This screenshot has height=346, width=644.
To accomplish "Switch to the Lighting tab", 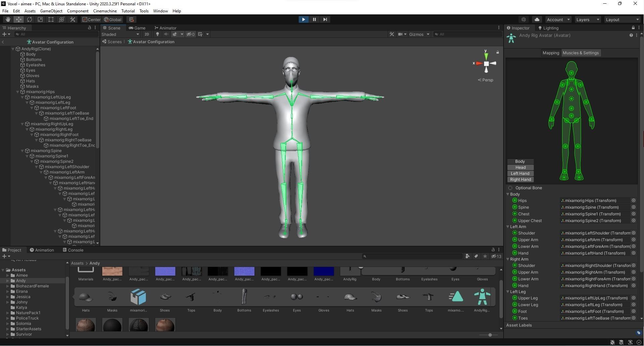I will pyautogui.click(x=548, y=28).
